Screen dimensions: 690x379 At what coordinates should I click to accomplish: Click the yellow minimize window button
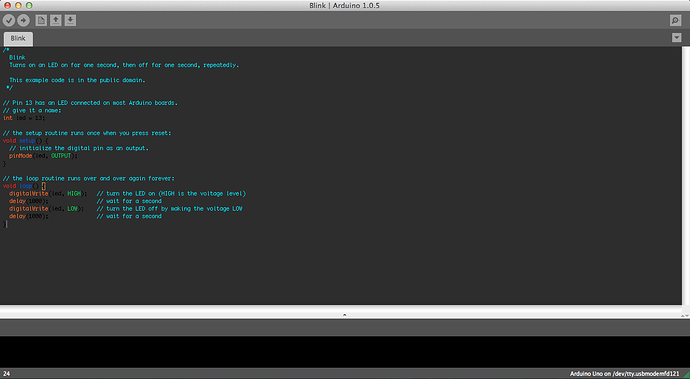point(18,5)
